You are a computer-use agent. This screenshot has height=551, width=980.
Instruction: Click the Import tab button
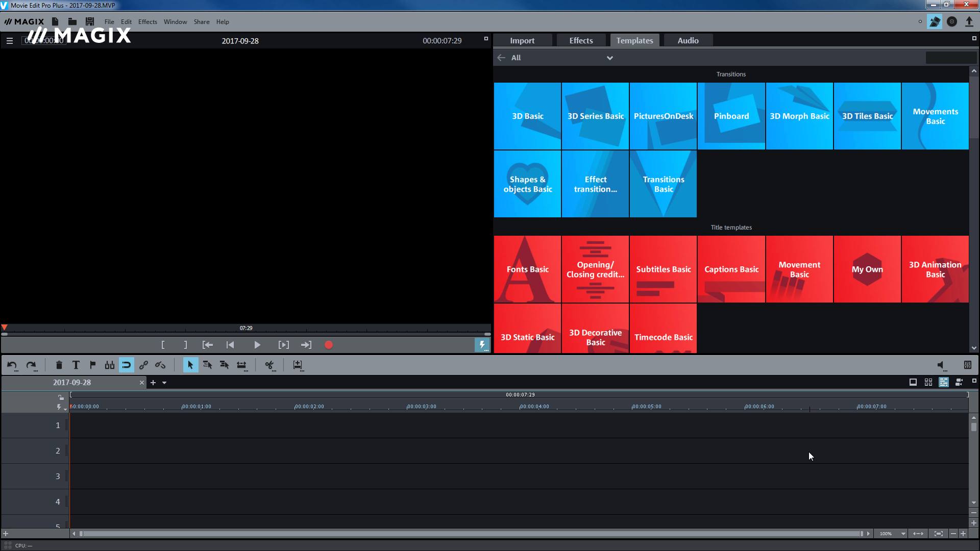522,40
